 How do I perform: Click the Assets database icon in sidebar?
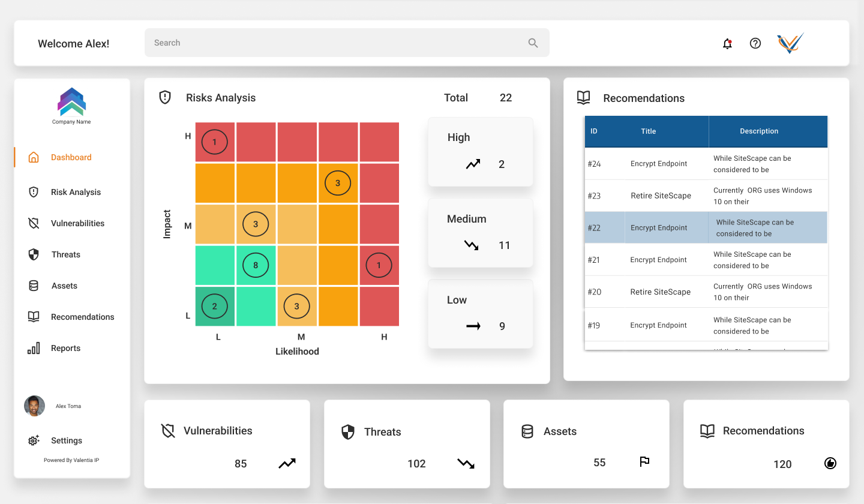[x=34, y=286]
